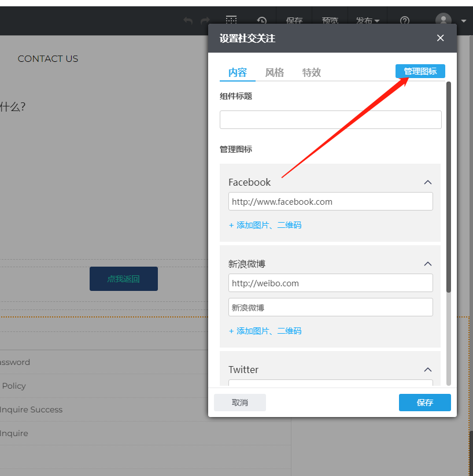
Task: Click 保存 button in dialog footer
Action: tap(425, 403)
